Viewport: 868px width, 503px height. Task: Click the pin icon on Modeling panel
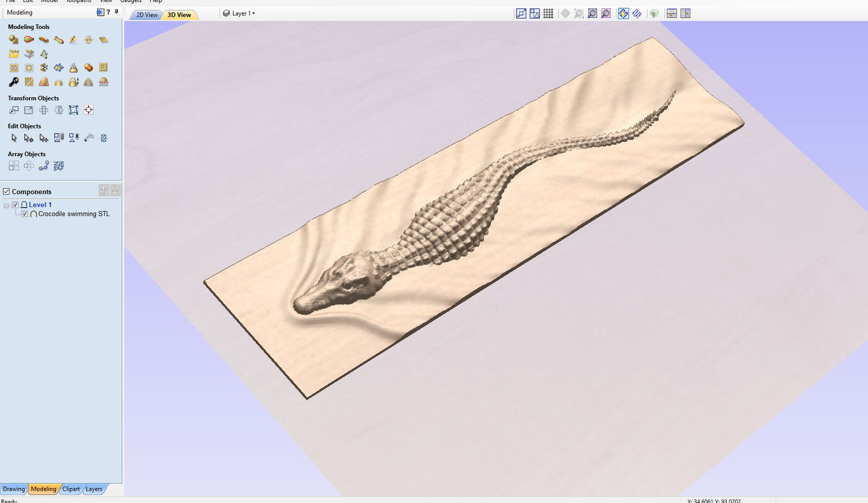click(x=116, y=12)
